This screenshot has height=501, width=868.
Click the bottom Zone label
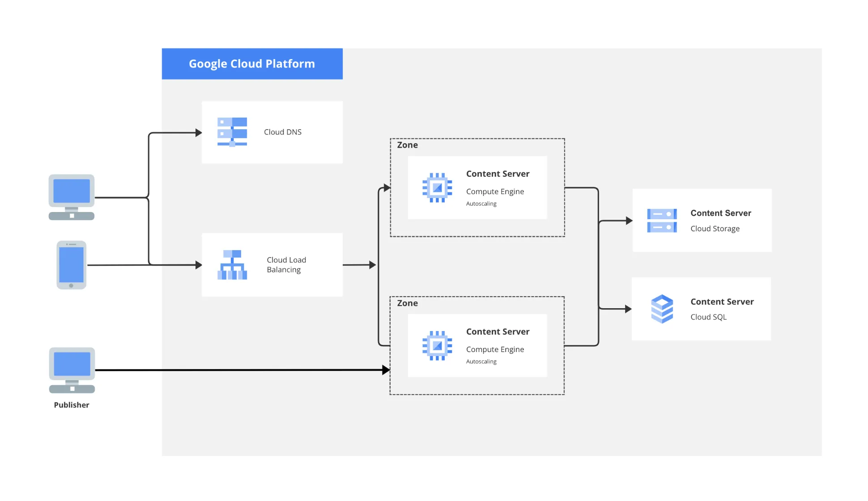tap(407, 303)
